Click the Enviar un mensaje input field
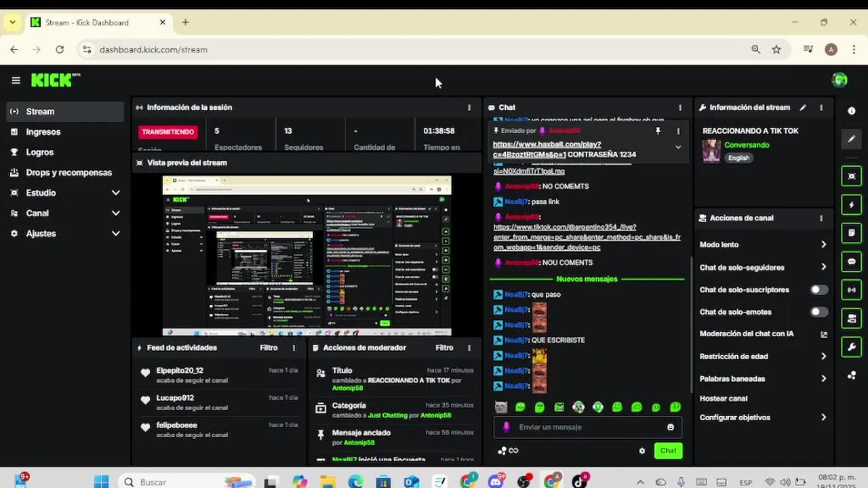The image size is (868, 488). pos(587,427)
